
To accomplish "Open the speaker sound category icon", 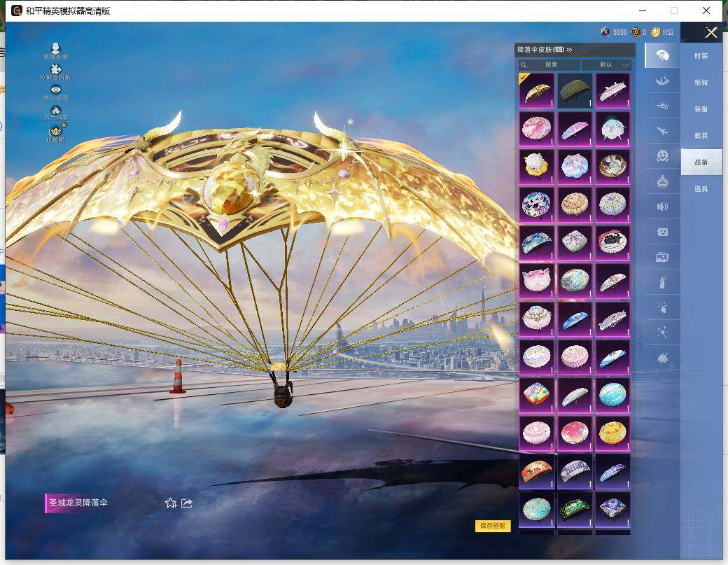I will click(662, 207).
